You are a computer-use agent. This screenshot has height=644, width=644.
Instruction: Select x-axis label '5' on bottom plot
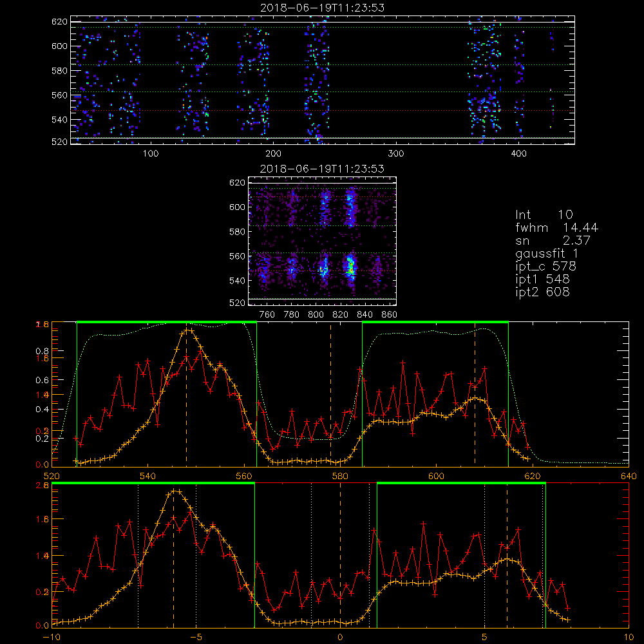[x=485, y=638]
